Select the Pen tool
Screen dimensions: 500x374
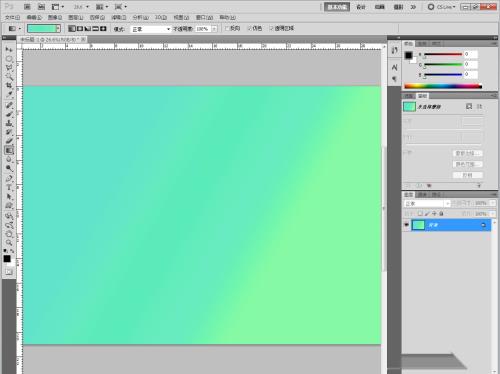(9, 179)
